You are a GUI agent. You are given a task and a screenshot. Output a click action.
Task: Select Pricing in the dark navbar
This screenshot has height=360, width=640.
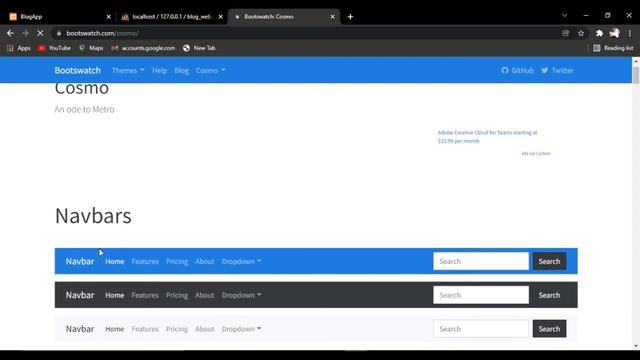click(x=177, y=295)
